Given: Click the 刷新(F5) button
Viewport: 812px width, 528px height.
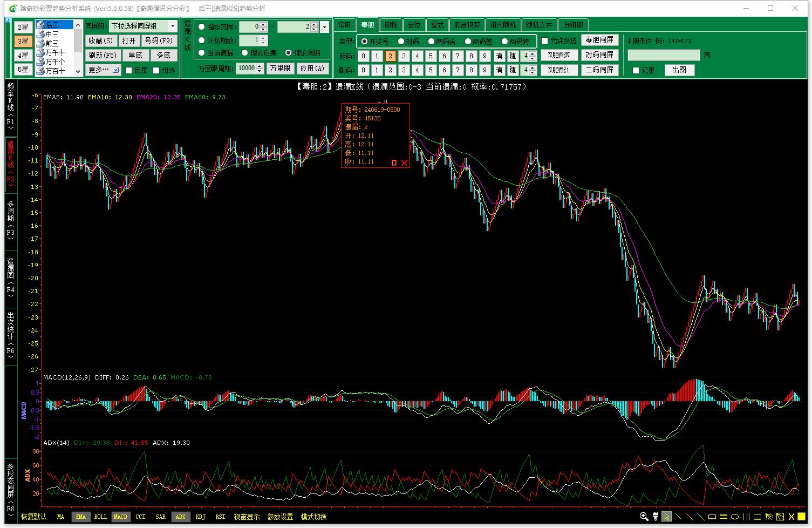Looking at the screenshot, I should (x=103, y=55).
